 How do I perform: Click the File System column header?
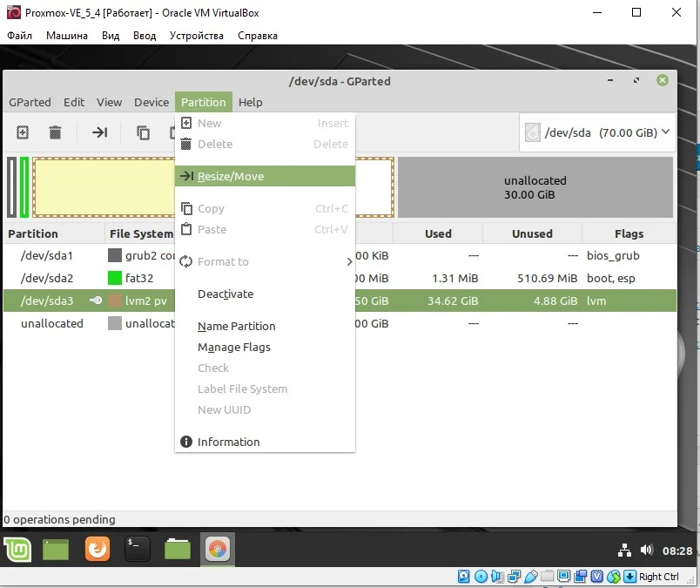[x=141, y=233]
